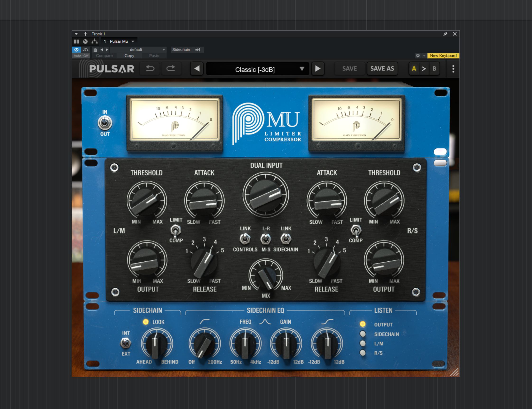The height and width of the screenshot is (409, 532).
Task: Open the Classic [-3dB] preset dropdown
Action: (258, 69)
